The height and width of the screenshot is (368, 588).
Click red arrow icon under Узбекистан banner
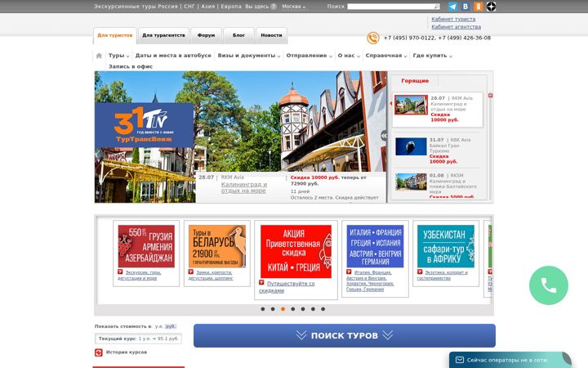coord(420,272)
